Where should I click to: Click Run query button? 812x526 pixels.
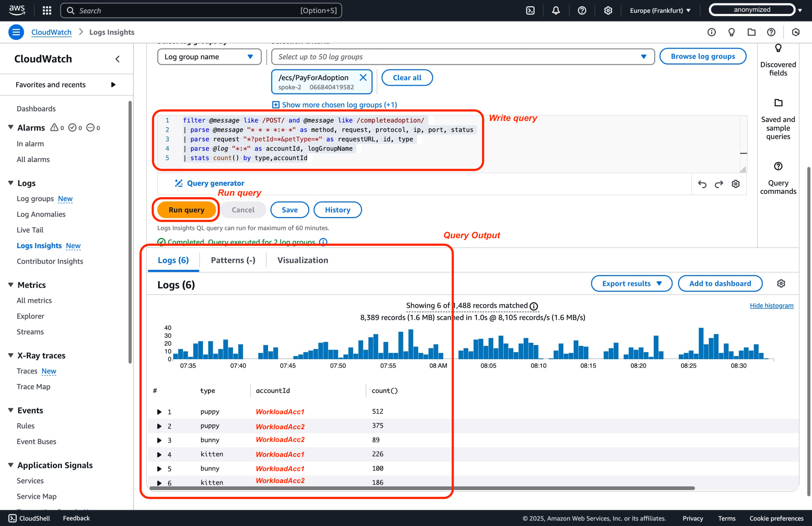point(186,209)
